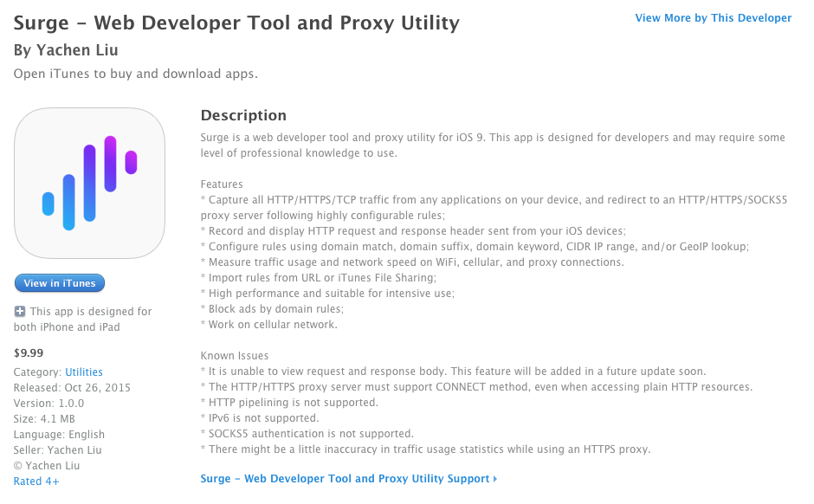Click the $9.99 price label

click(x=29, y=352)
